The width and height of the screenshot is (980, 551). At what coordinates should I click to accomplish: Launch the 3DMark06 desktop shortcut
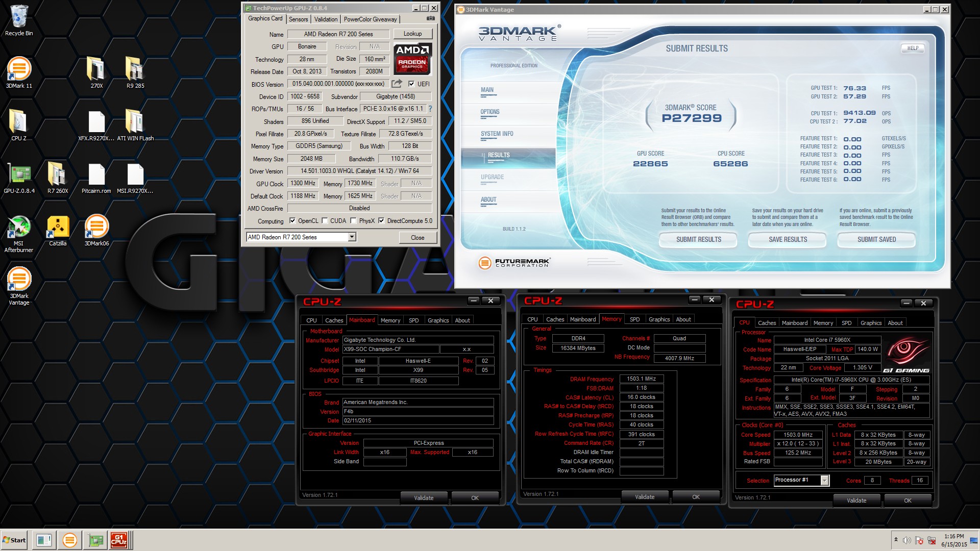pos(96,231)
